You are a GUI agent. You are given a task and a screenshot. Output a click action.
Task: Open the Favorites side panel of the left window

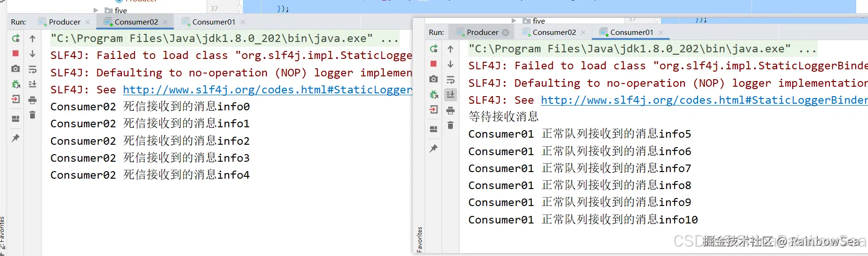2,232
